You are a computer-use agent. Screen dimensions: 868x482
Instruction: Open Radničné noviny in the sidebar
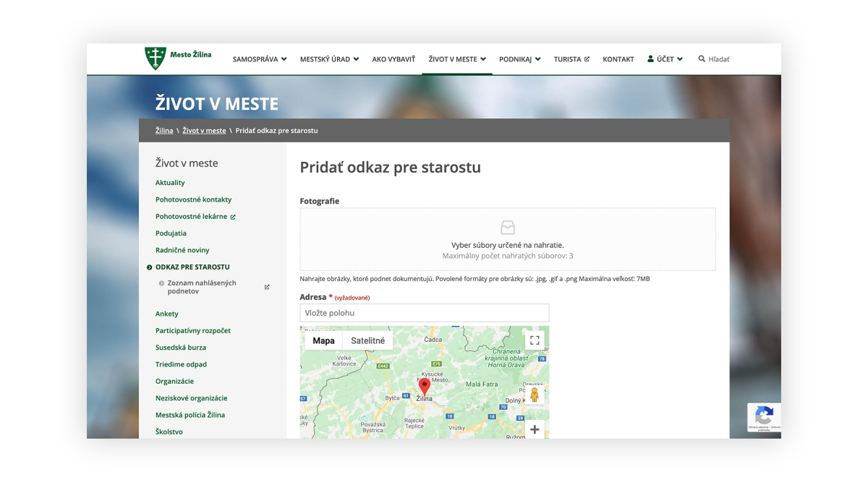(182, 250)
